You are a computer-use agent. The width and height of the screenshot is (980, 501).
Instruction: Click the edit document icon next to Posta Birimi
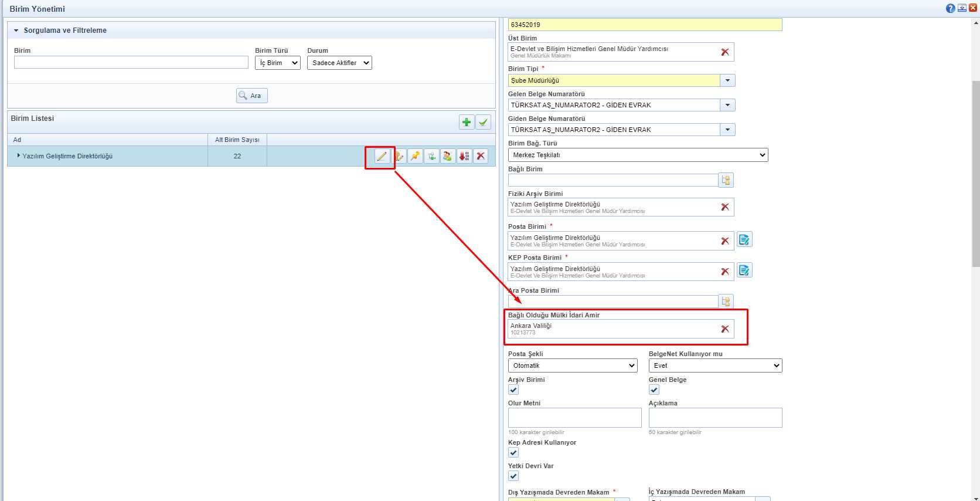(744, 239)
